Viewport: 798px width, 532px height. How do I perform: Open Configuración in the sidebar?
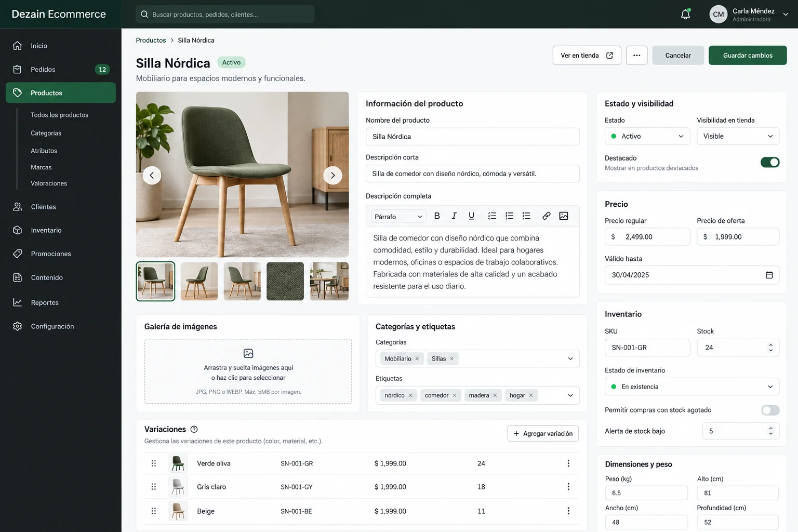click(61, 326)
